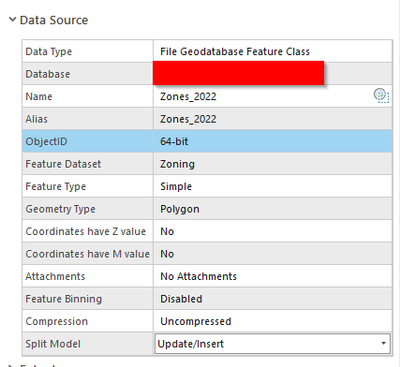Select the 64-bit ObjectID value
This screenshot has height=367, width=400.
pyautogui.click(x=174, y=141)
